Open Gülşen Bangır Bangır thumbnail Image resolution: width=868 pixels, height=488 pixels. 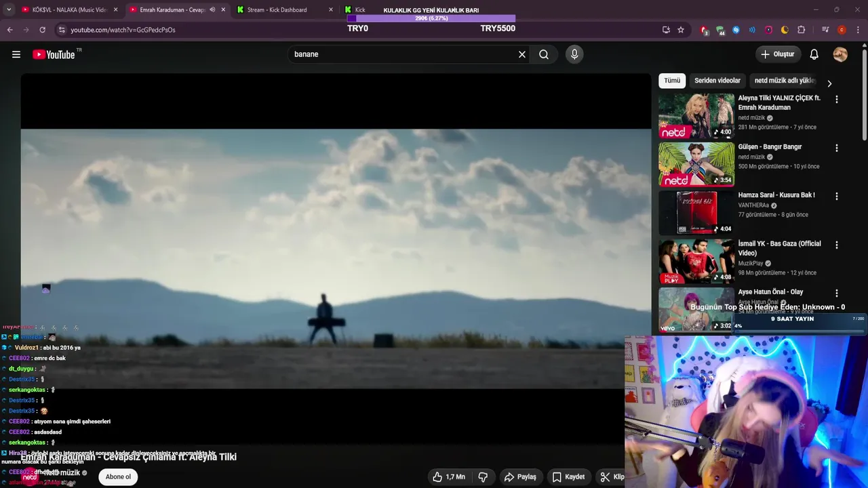pyautogui.click(x=696, y=165)
